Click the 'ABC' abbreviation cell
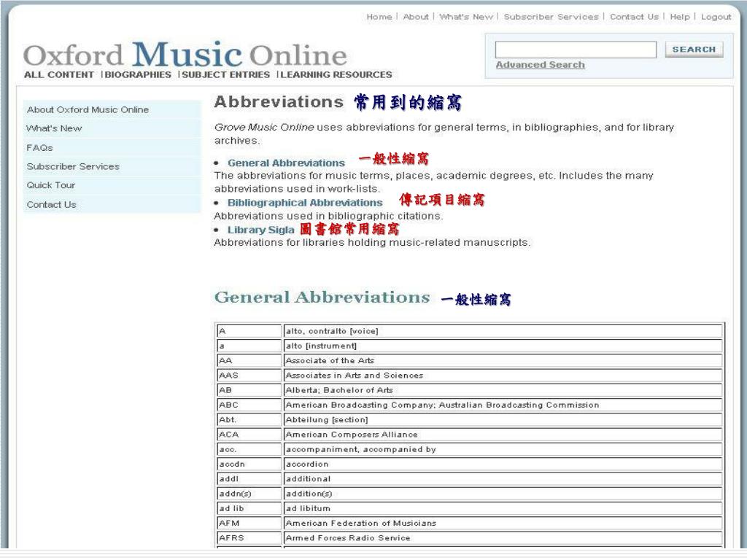This screenshot has width=747, height=560. pyautogui.click(x=249, y=405)
